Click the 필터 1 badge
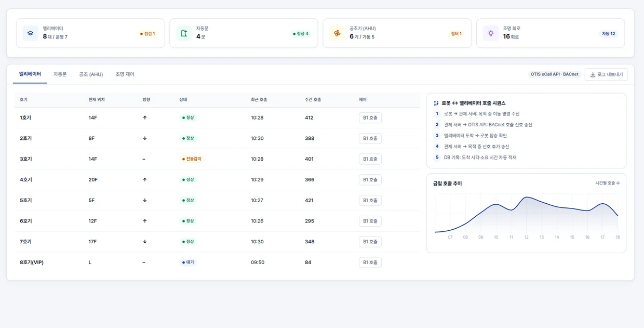 [457, 34]
